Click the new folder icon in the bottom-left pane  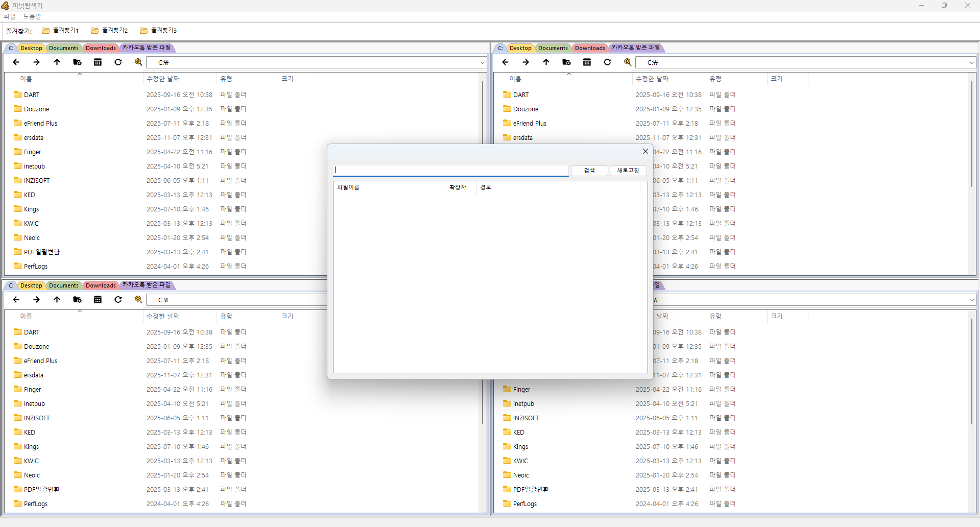pos(77,300)
